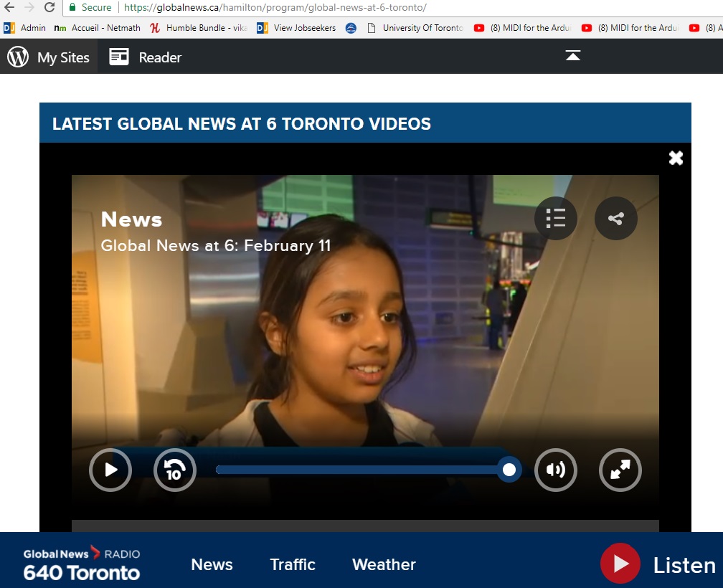Click the address bar URL
This screenshot has width=723, height=588.
coord(275,7)
